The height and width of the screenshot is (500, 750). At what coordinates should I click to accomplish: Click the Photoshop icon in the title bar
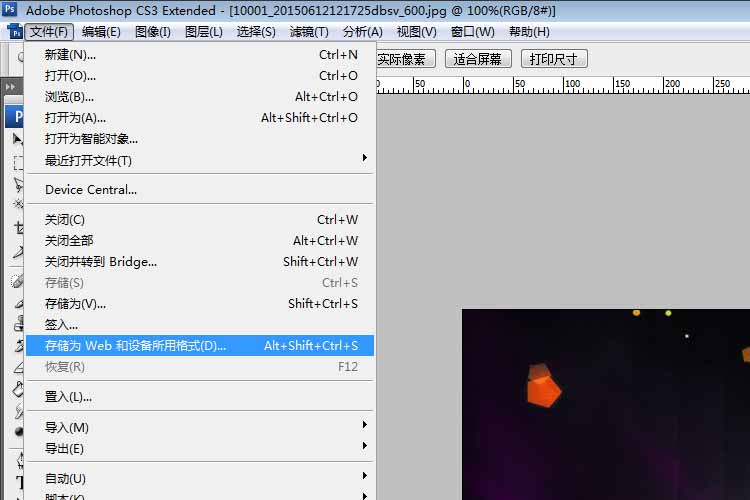coord(9,10)
